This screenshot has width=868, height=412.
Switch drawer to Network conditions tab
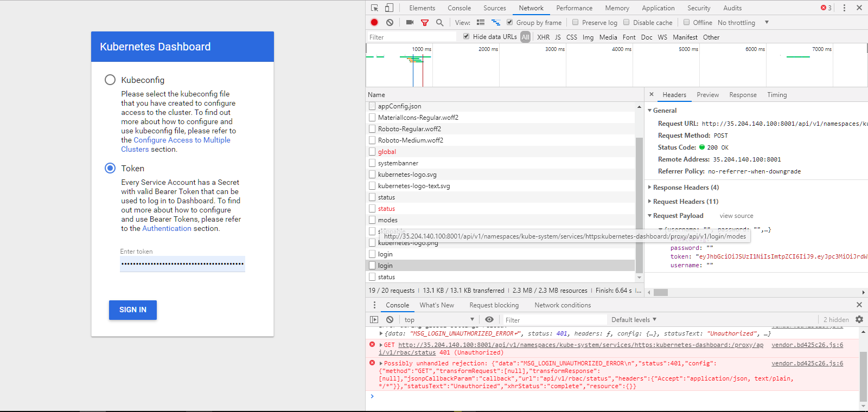[x=563, y=305]
